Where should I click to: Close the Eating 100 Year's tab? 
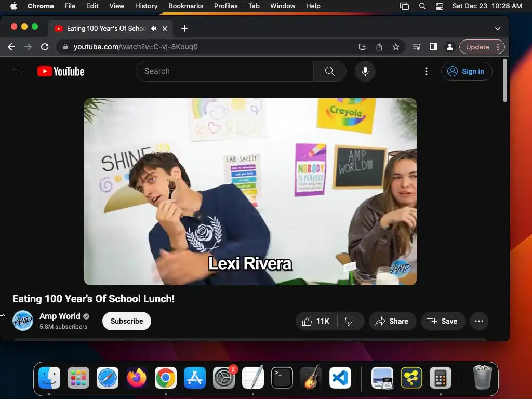point(165,29)
